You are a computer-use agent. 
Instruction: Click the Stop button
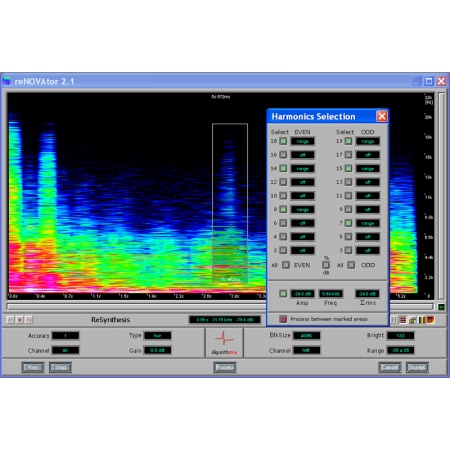[x=60, y=367]
